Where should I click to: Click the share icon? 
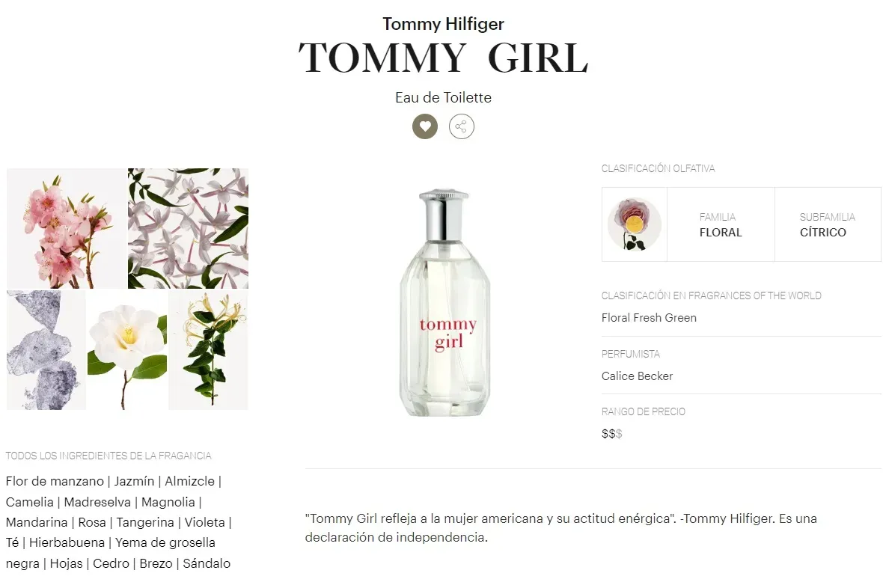(461, 126)
